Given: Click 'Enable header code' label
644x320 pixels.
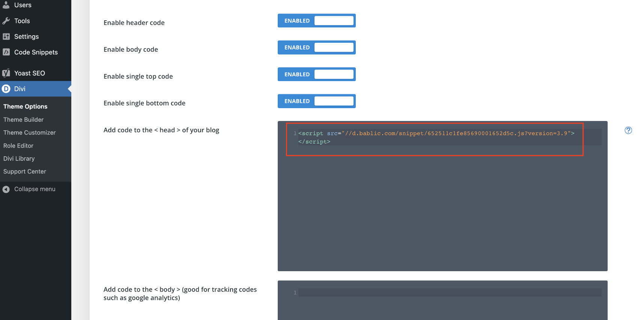Looking at the screenshot, I should click(x=134, y=23).
